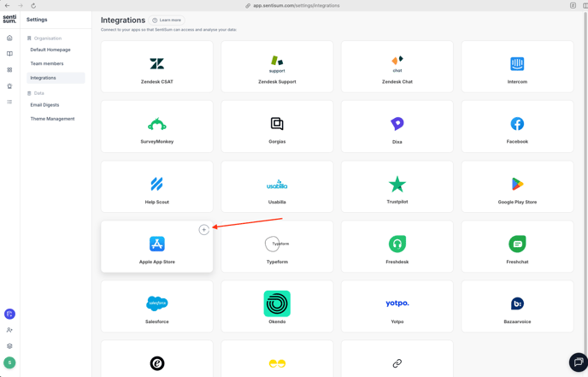Select the Gorgias integration logo

point(277,124)
